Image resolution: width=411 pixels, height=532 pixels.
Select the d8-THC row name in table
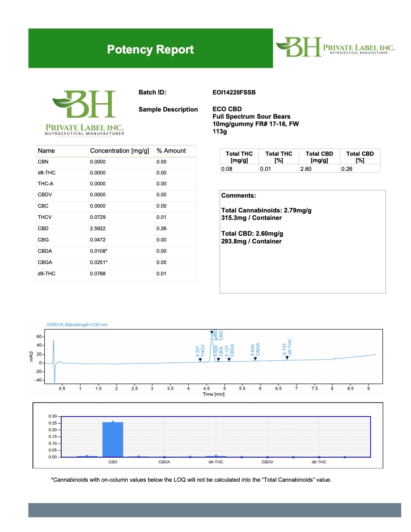46,173
